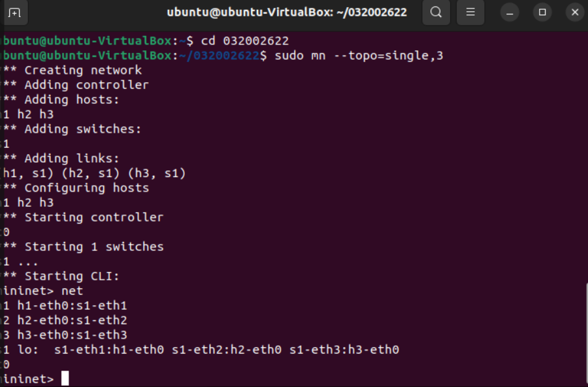
Task: Click the 'Starting 1 switches' line
Action: pyautogui.click(x=93, y=246)
